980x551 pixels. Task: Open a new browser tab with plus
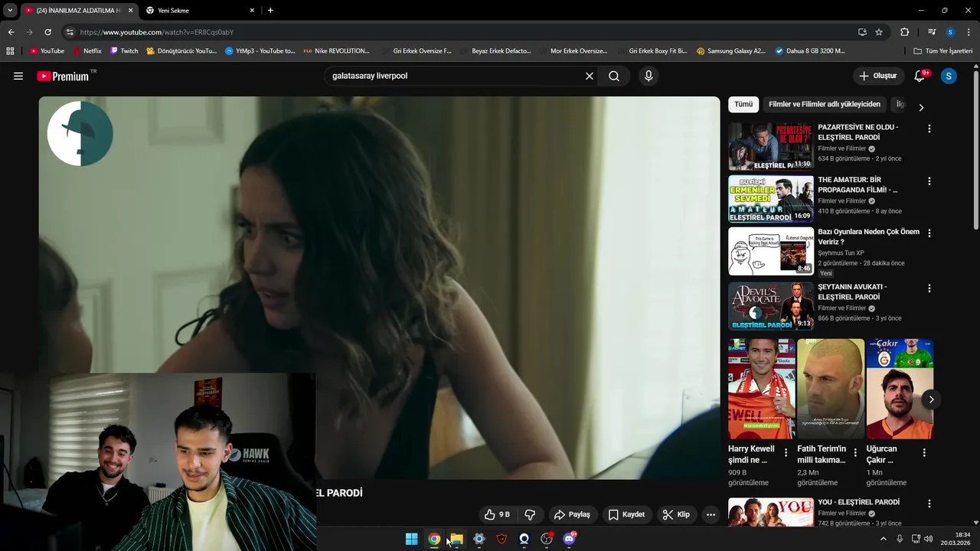[270, 11]
